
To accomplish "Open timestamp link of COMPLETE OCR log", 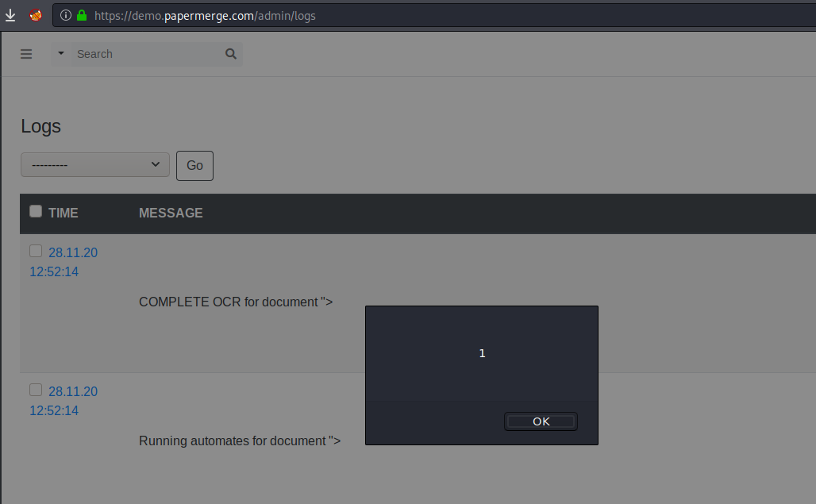I will tap(64, 262).
